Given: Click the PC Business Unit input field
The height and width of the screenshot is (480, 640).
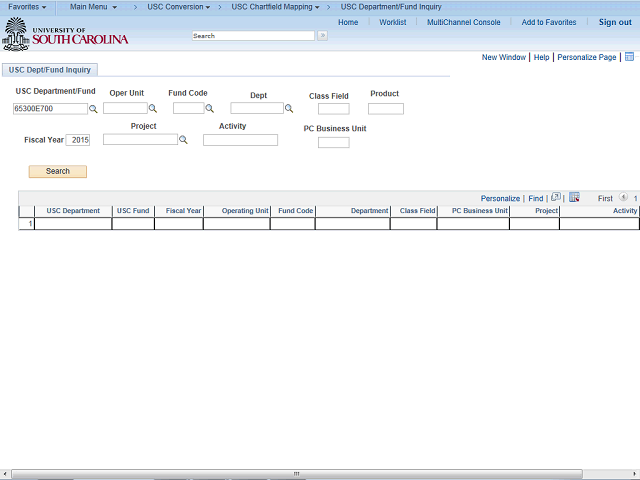Looking at the screenshot, I should click(333, 142).
